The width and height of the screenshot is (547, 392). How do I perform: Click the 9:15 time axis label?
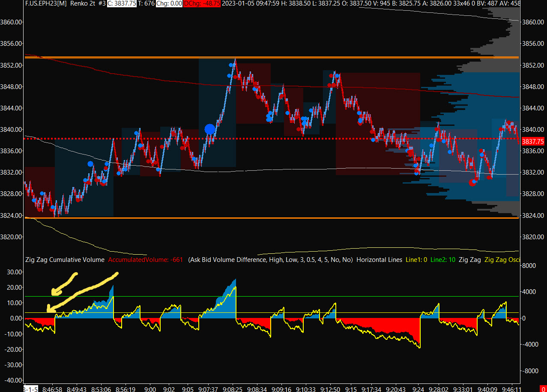coord(351,390)
